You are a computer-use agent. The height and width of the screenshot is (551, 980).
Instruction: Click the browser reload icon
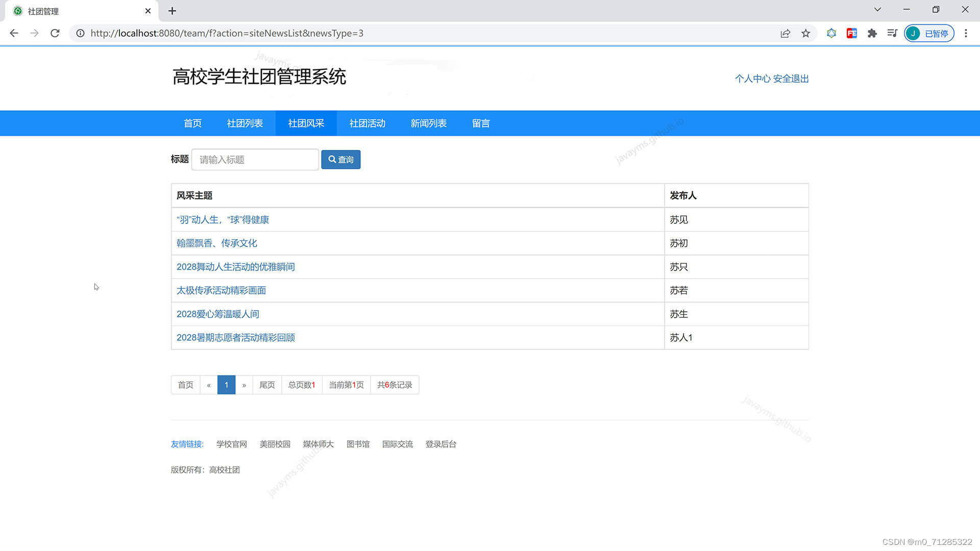tap(55, 33)
